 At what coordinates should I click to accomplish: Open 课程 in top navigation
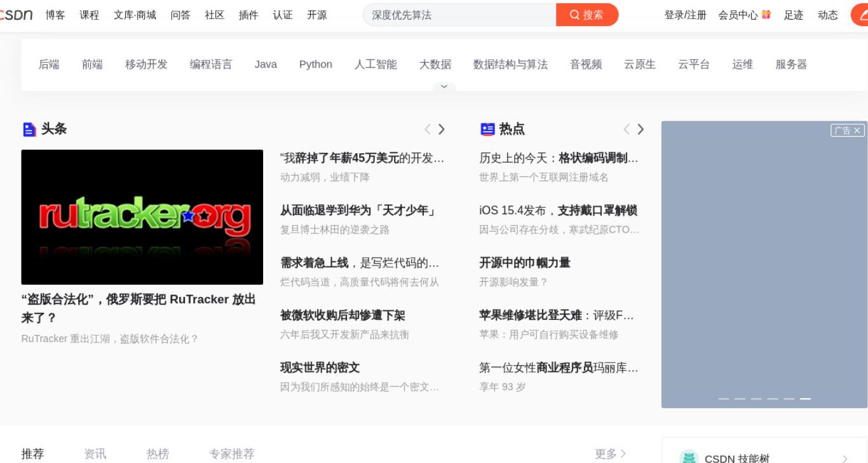coord(90,15)
